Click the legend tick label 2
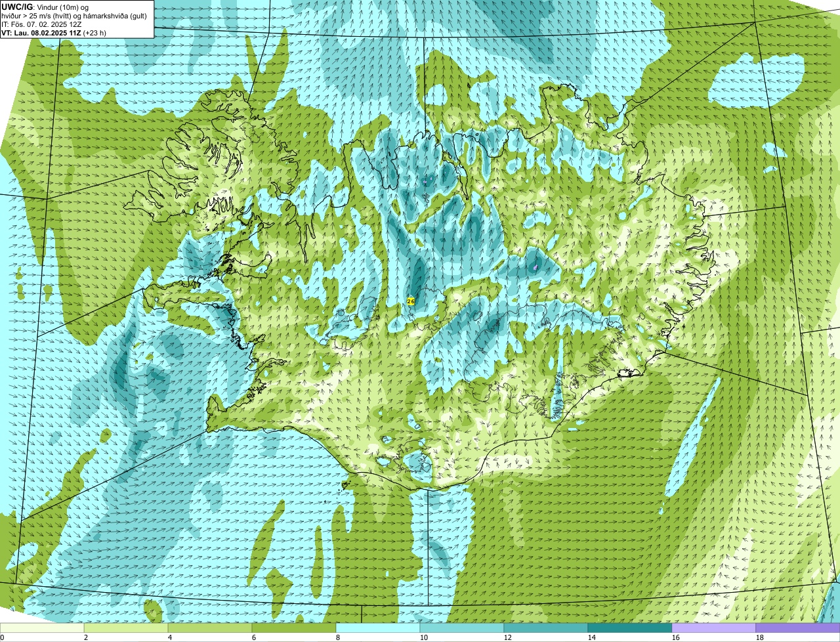Screen dimensions: 840x642 pos(85,637)
